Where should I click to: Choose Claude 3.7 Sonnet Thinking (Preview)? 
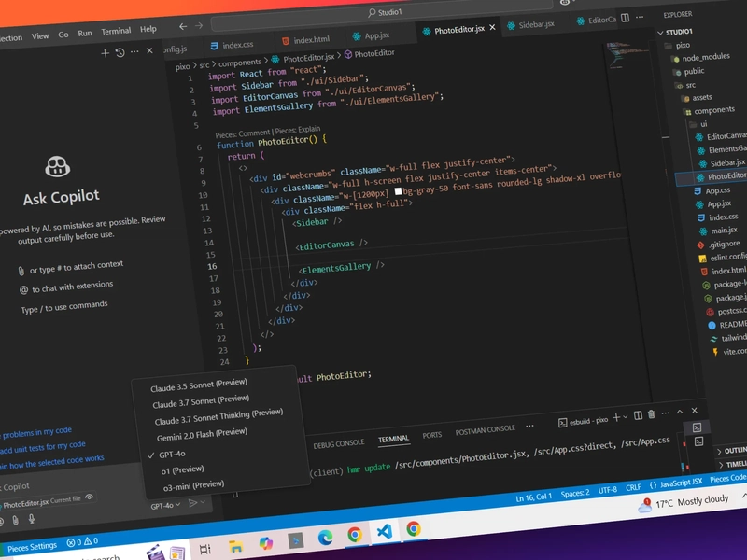coord(218,417)
